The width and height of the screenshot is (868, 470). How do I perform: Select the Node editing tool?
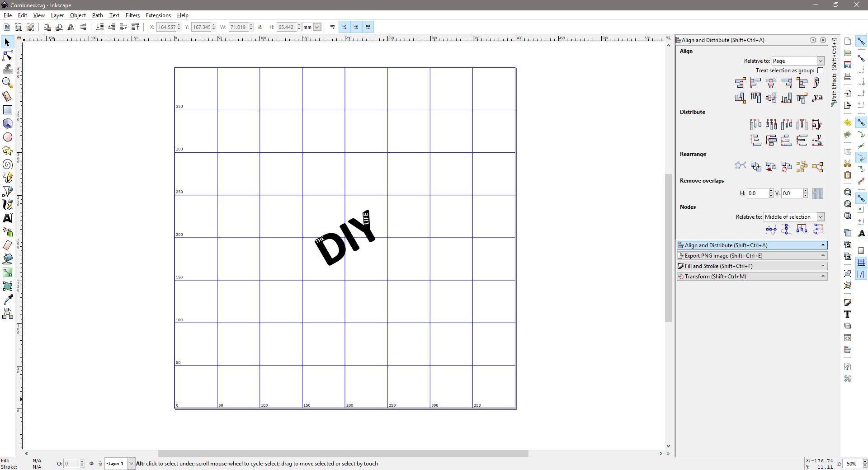pos(8,56)
